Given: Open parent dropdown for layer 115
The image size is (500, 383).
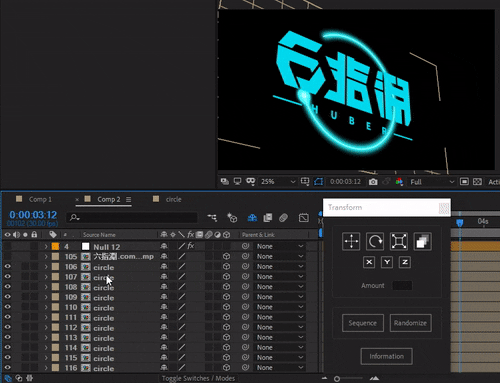Looking at the screenshot, I should pos(280,357).
